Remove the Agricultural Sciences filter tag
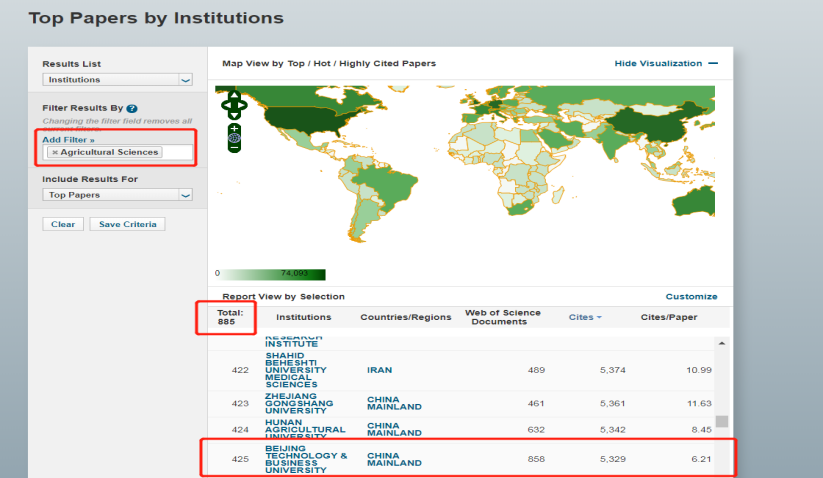Viewport: 823px width, 478px height. (55, 152)
